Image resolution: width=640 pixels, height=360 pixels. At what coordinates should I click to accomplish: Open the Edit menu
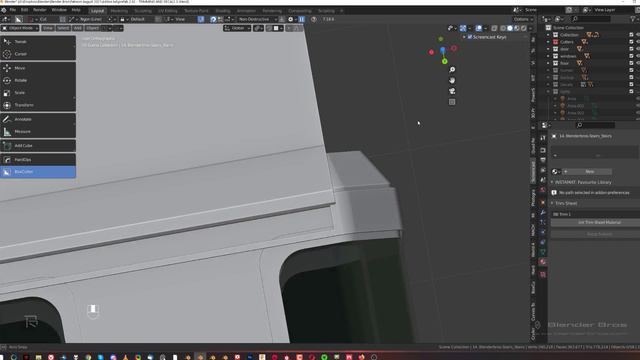24,10
